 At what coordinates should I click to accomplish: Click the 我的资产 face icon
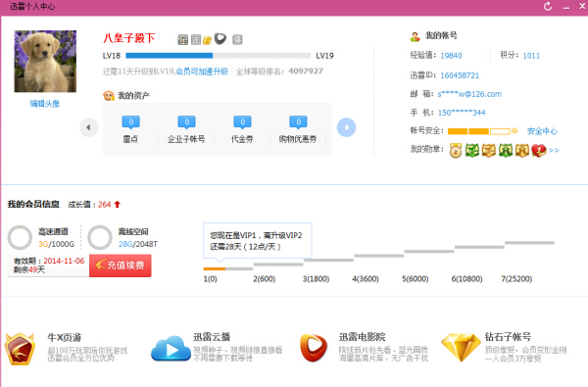pyautogui.click(x=109, y=96)
